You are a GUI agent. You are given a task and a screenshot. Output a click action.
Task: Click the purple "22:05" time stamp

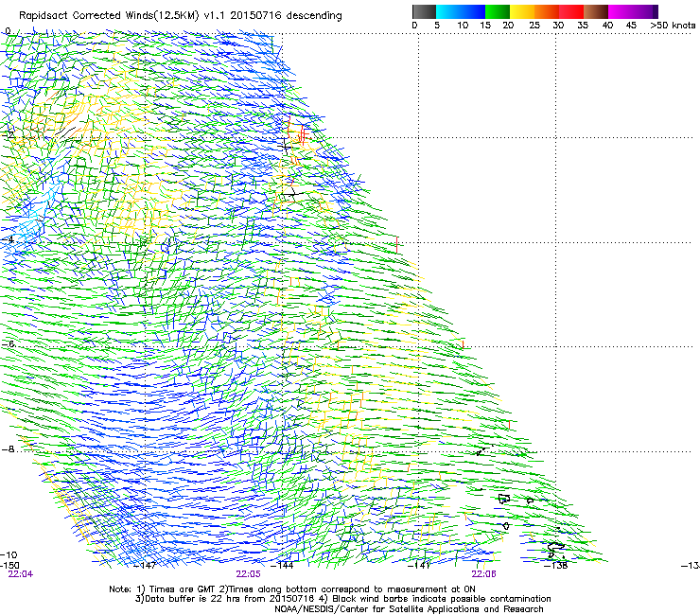point(248,574)
